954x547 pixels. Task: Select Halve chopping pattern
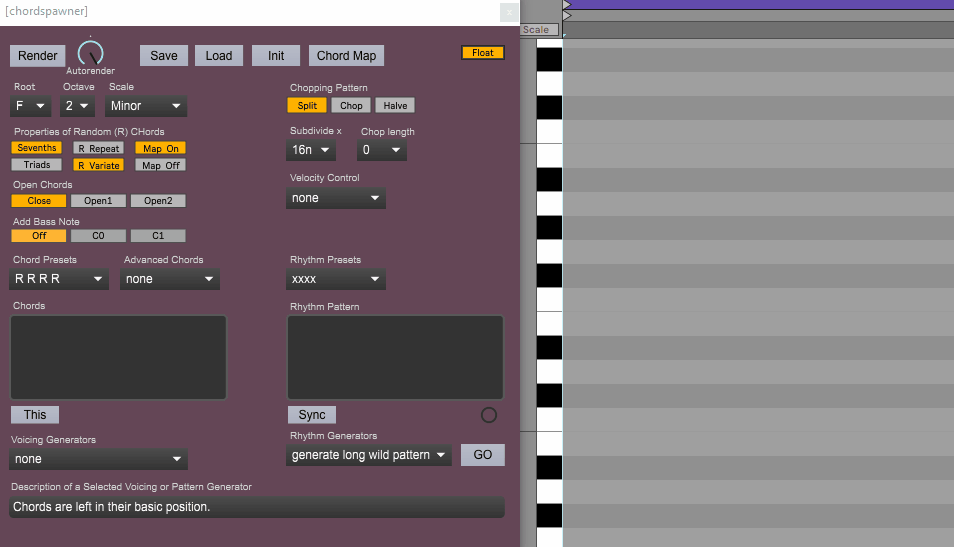[x=395, y=105]
